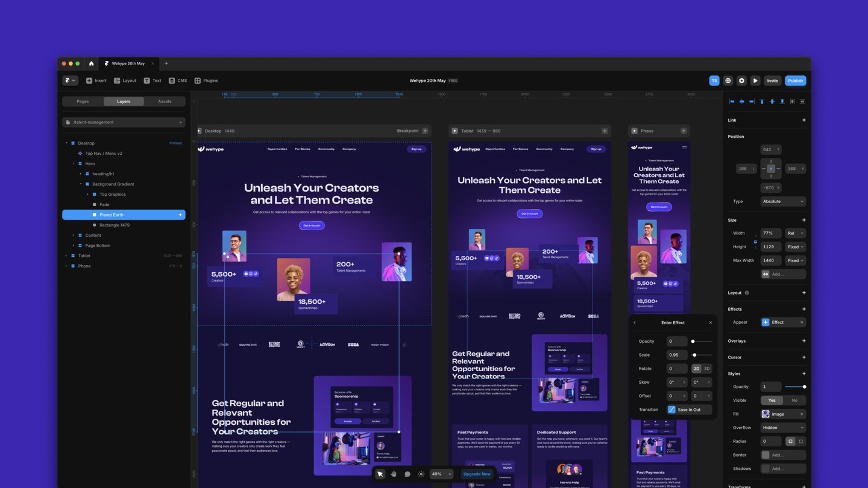The image size is (868, 488).
Task: Select the comment tool in the bottom toolbar
Action: pos(407,474)
